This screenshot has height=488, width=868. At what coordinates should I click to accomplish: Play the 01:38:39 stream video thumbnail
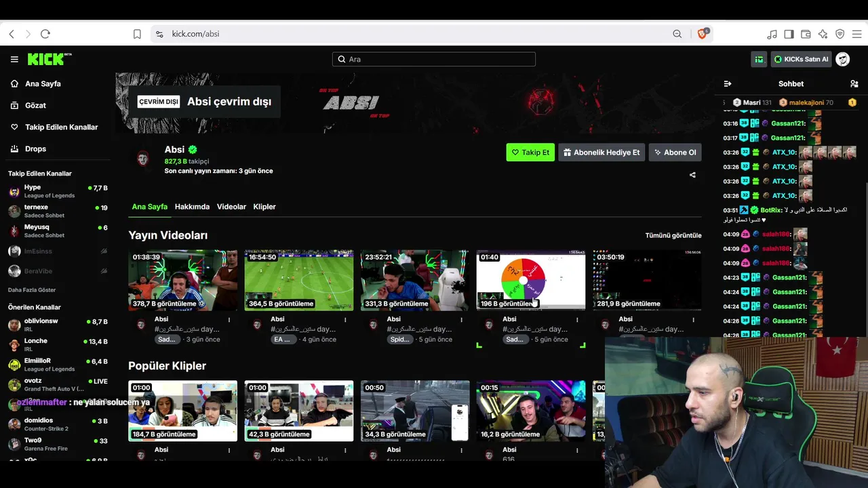pyautogui.click(x=183, y=281)
